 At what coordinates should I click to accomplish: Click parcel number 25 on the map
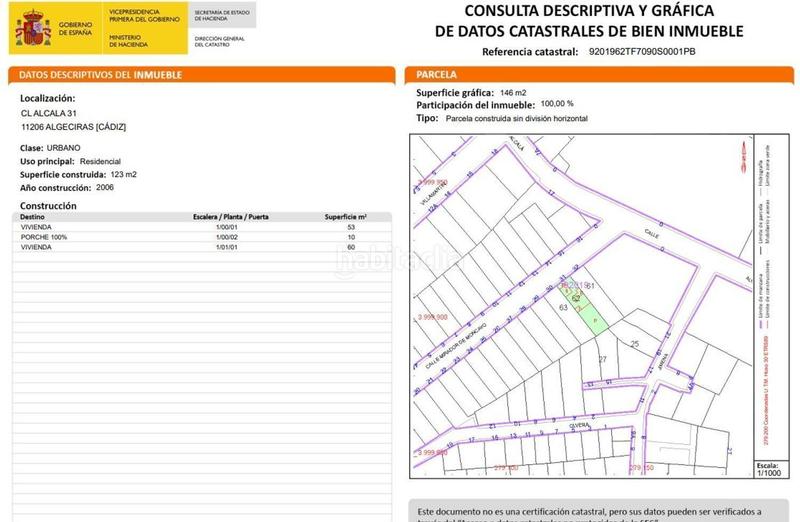tap(634, 344)
